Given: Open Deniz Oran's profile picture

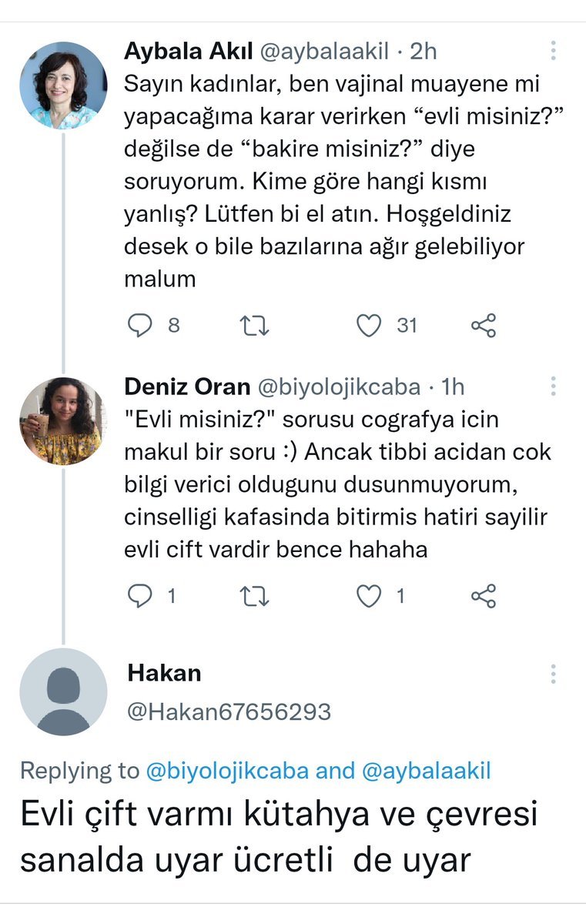Looking at the screenshot, I should click(61, 420).
